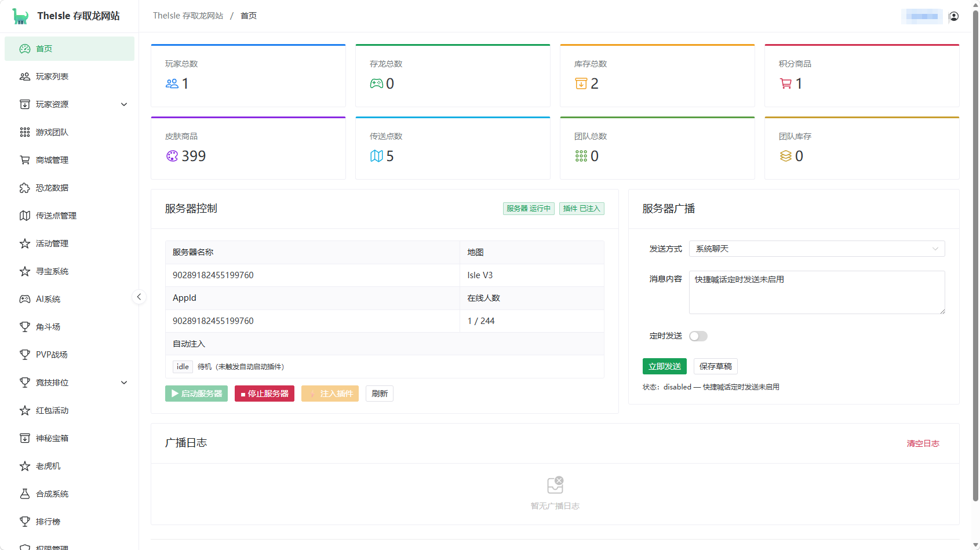Click the 寻宝系统 star icon in sidebar
Screen dimensions: 980x550
[x=25, y=271]
